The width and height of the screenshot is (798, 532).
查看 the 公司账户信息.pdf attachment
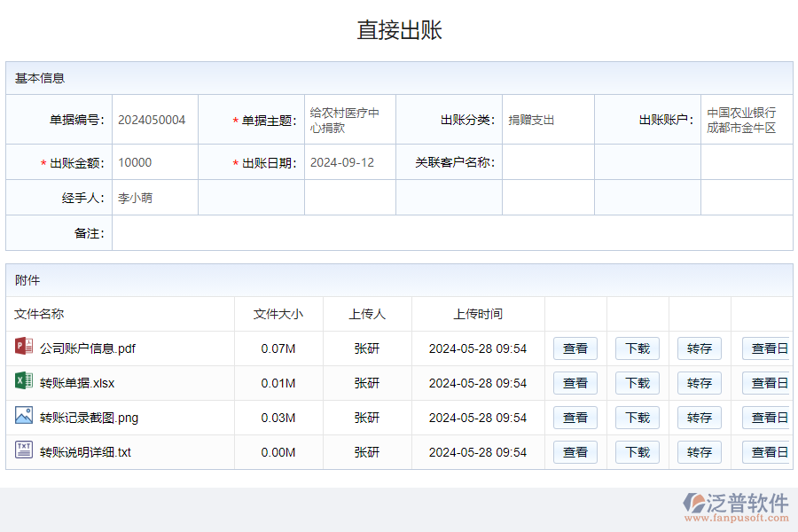coord(574,348)
